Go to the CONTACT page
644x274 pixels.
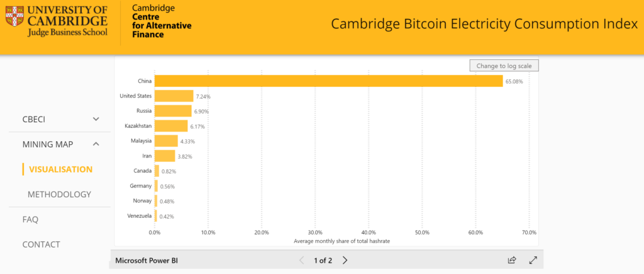pyautogui.click(x=42, y=244)
